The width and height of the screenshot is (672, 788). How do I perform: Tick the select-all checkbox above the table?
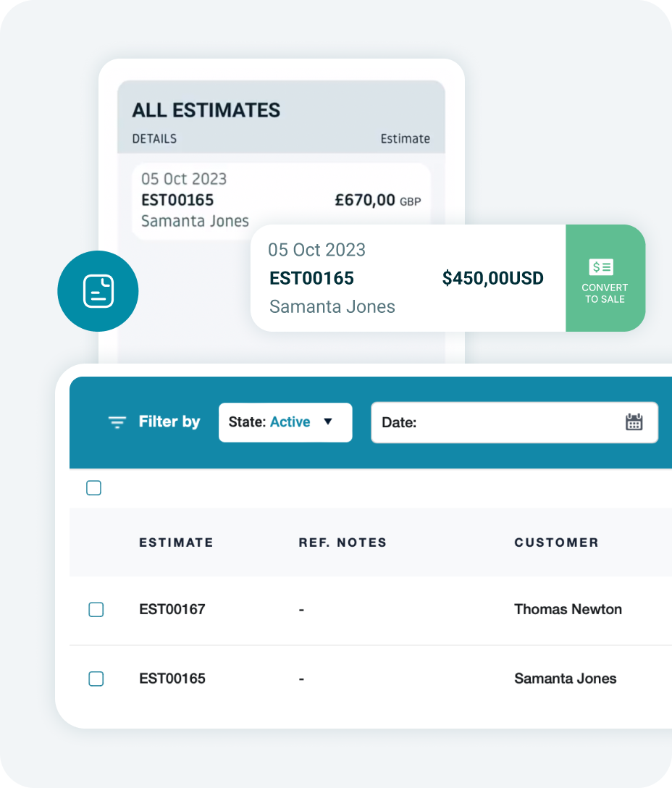pyautogui.click(x=93, y=488)
